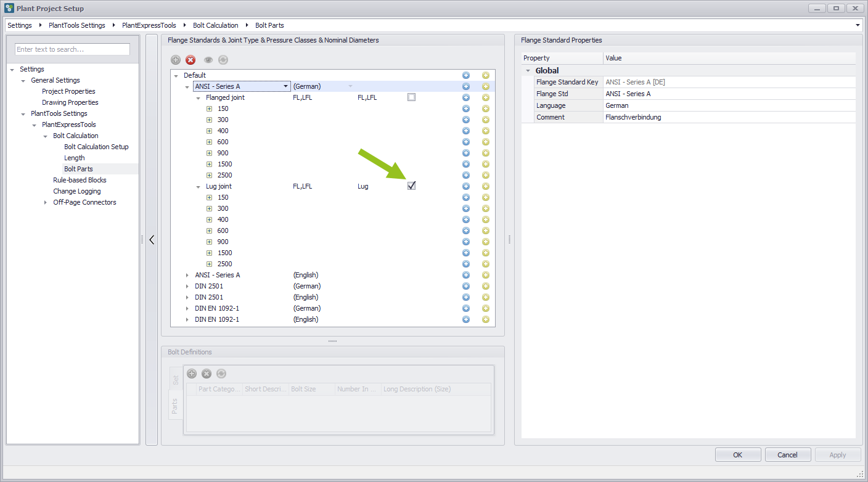Click the Language value German

(729, 105)
